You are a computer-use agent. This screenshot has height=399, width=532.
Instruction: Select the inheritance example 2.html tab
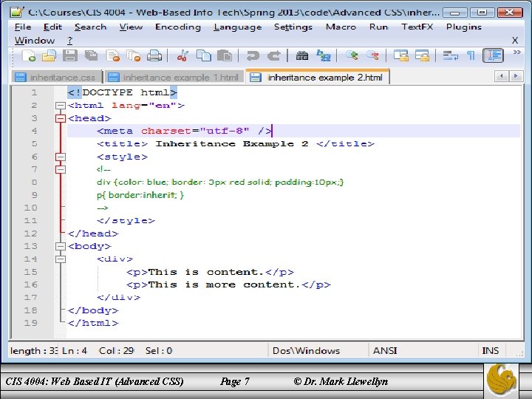click(317, 77)
